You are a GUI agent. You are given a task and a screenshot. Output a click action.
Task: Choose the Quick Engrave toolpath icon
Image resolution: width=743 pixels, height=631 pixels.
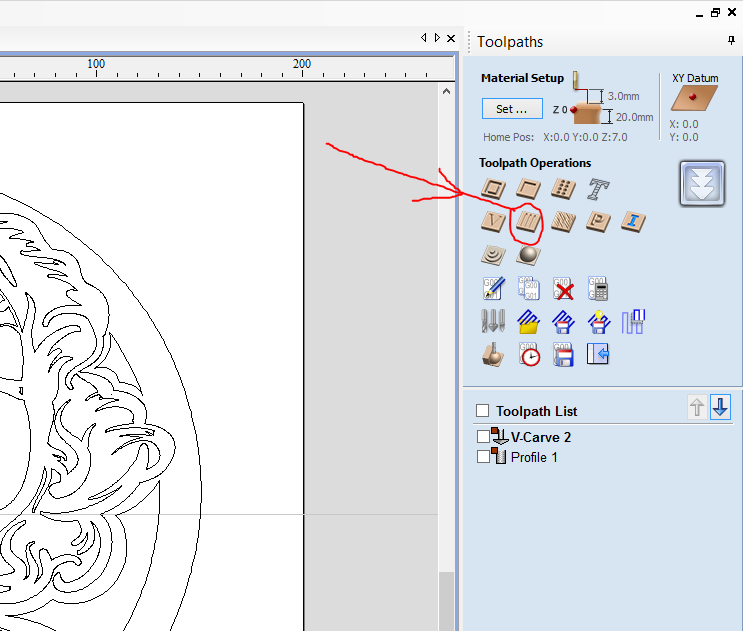click(598, 188)
